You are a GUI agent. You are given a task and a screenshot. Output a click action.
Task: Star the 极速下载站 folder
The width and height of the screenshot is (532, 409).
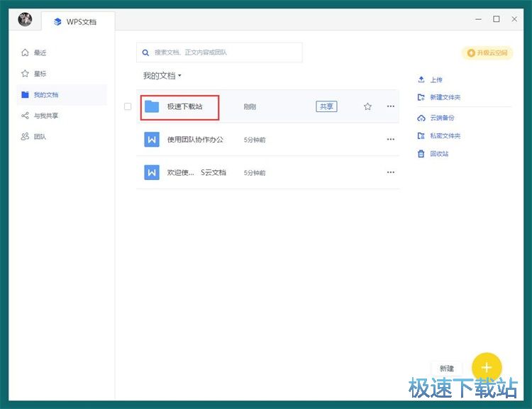(367, 106)
